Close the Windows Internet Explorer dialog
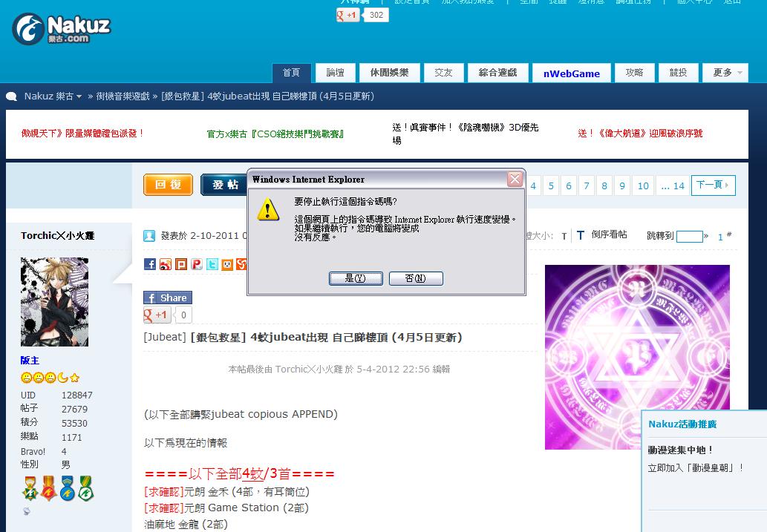Screen dimensions: 767x532 515,179
